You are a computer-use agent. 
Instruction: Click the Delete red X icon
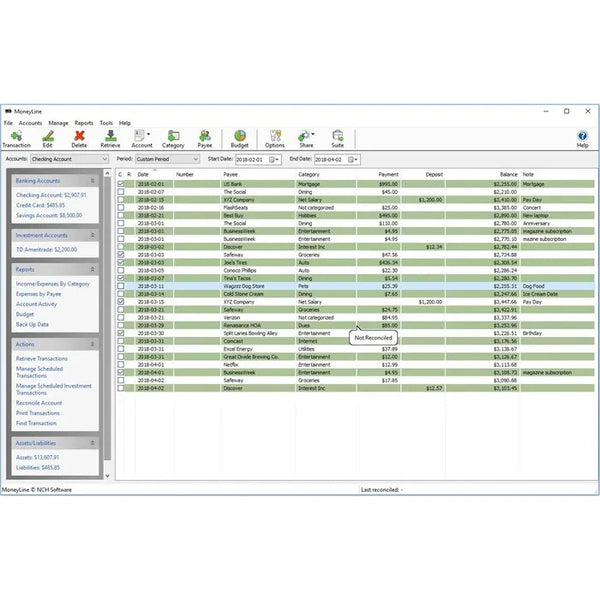click(x=79, y=139)
